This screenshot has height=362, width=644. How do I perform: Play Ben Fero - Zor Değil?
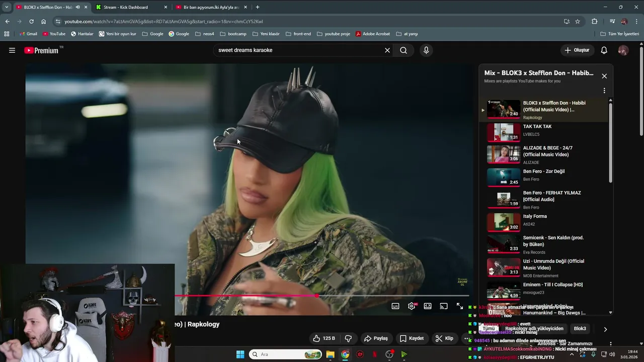coord(546,177)
